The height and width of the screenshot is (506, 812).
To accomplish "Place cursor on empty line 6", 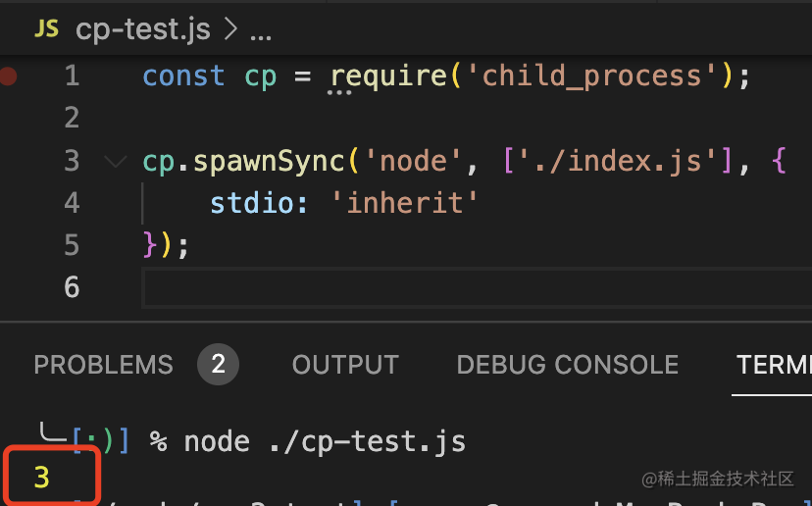I will tap(392, 287).
